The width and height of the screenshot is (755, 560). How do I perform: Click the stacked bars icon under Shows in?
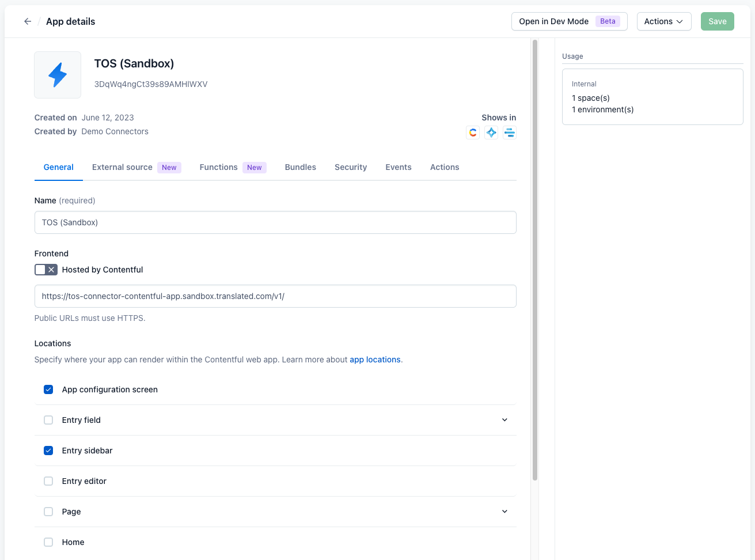click(x=510, y=133)
